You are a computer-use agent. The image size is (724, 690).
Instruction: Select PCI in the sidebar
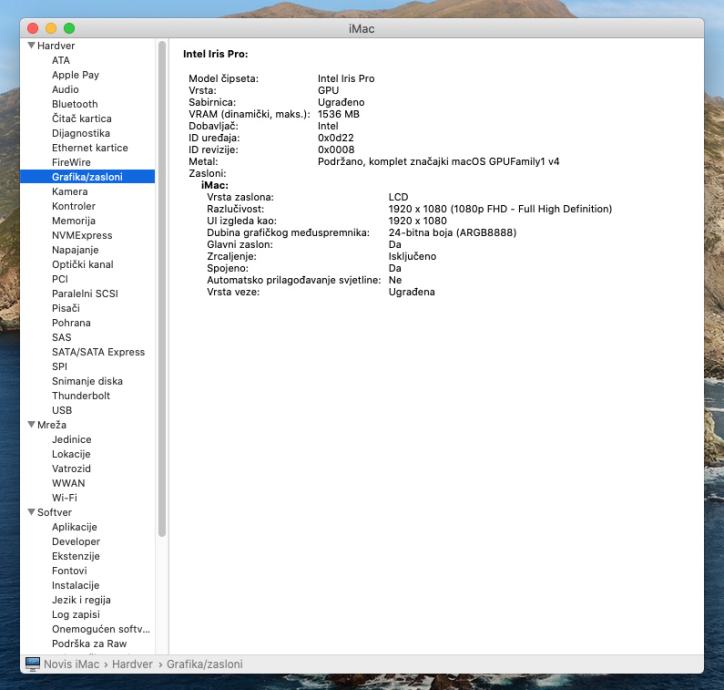(60, 279)
